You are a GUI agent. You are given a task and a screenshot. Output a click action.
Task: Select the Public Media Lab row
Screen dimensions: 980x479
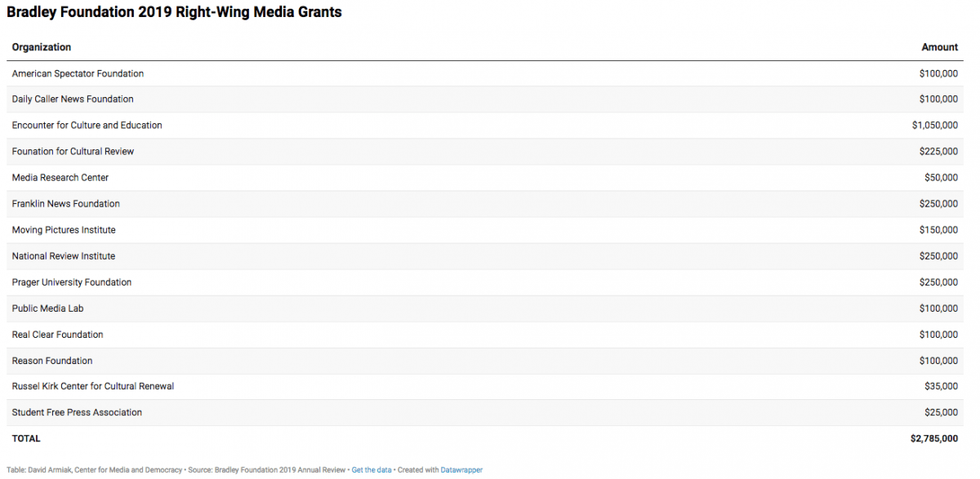click(47, 309)
